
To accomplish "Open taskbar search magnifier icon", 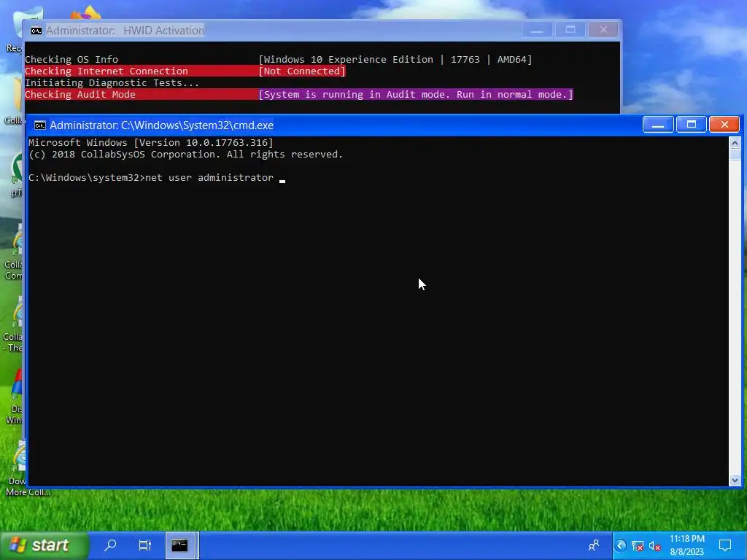I will coord(111,545).
